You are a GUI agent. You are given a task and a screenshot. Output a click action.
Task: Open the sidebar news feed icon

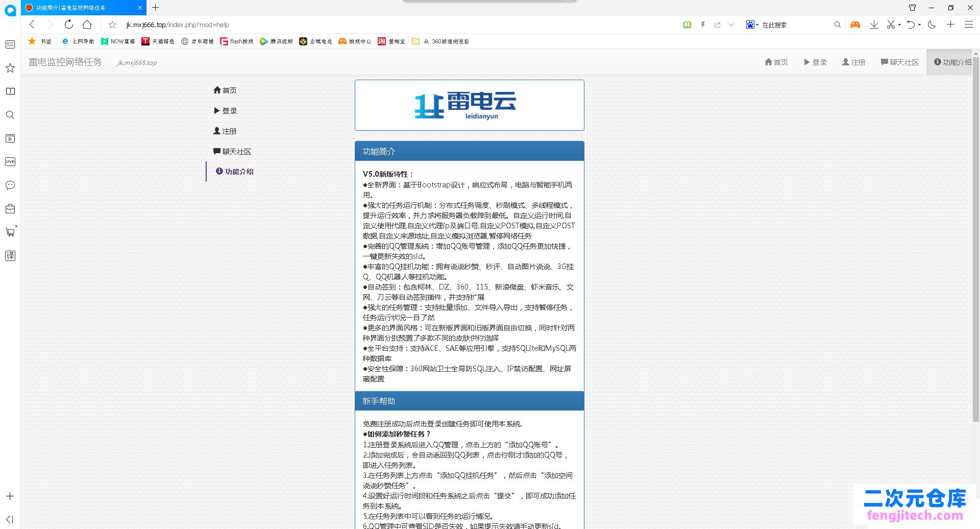click(x=10, y=44)
